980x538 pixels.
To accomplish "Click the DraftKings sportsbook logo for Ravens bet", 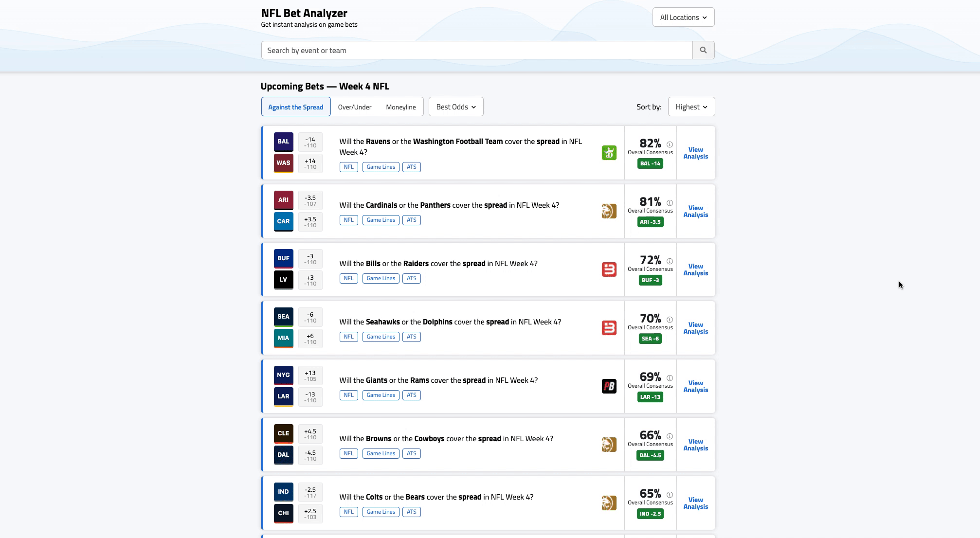I will [x=609, y=153].
